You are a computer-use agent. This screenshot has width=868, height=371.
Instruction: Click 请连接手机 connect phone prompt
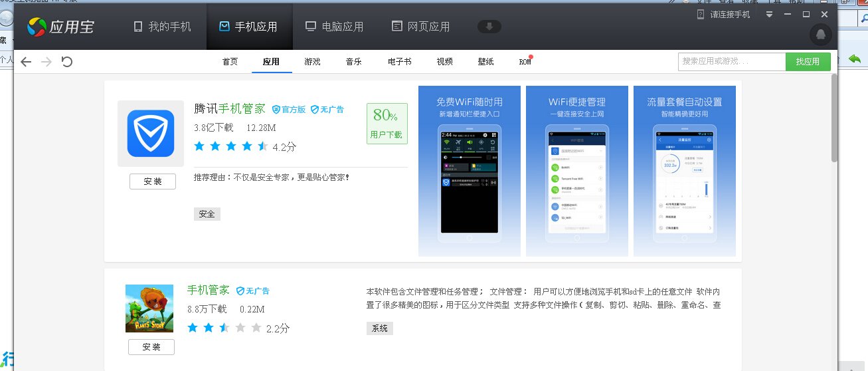(724, 14)
